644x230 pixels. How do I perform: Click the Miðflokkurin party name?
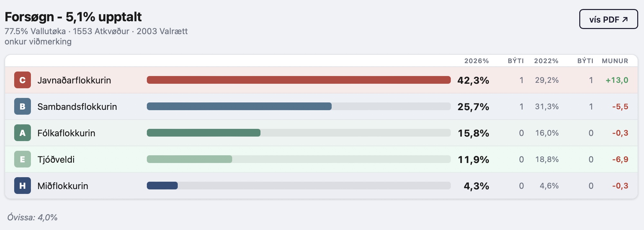click(63, 186)
